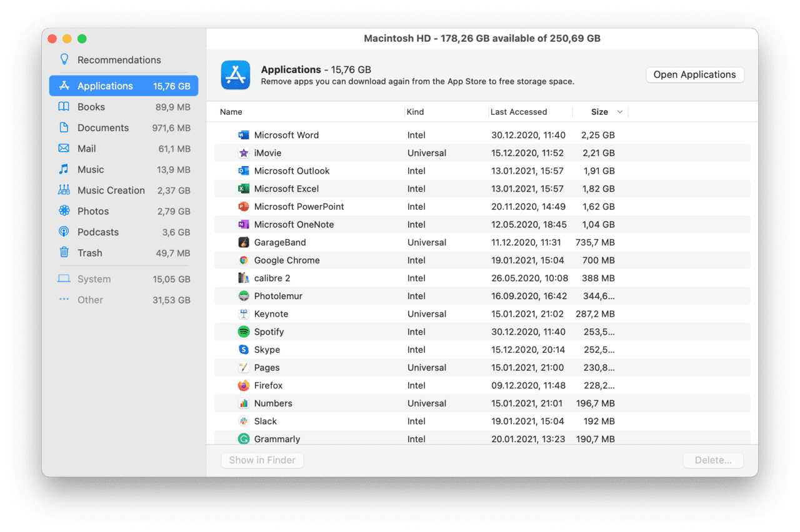Click the Mail envelope sidebar icon
The image size is (800, 532).
(64, 149)
